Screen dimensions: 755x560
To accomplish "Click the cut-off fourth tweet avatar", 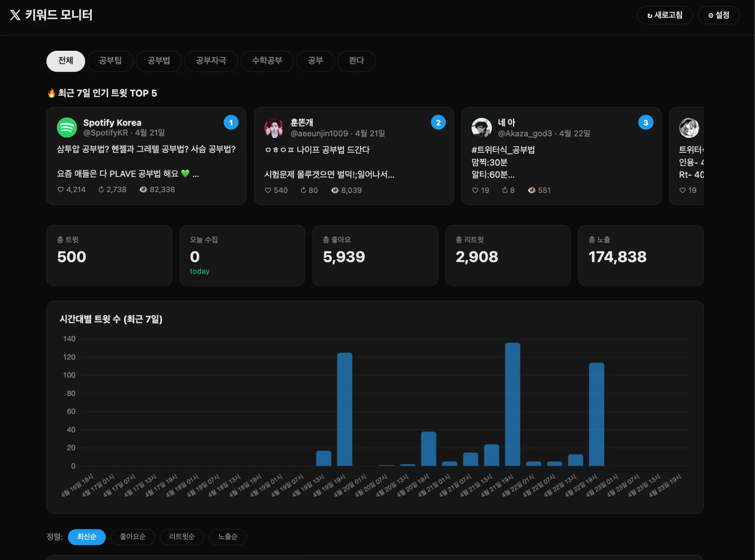I will [x=689, y=128].
